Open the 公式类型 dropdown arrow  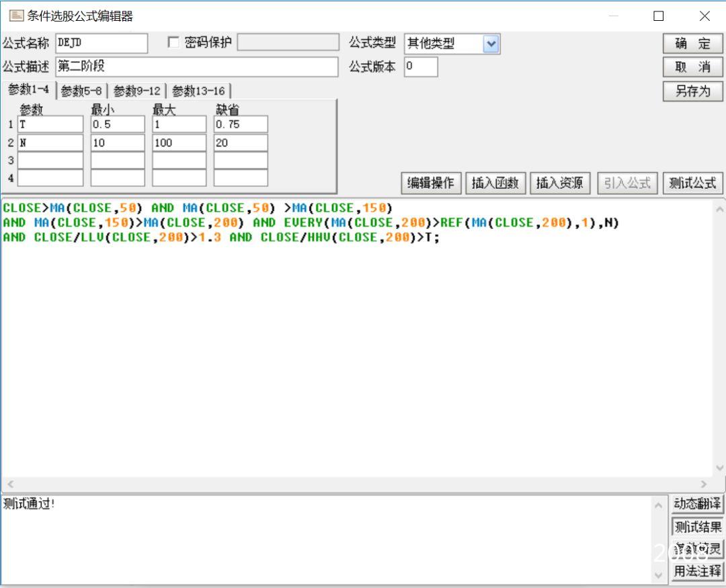(x=491, y=44)
